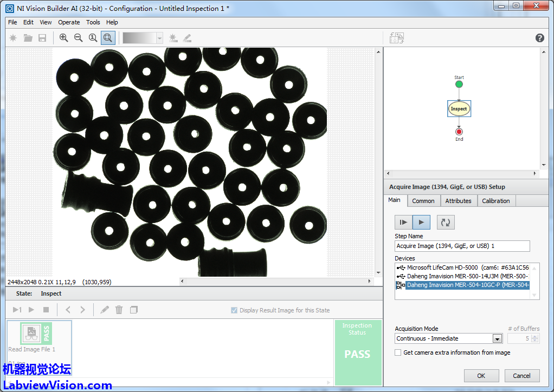Viewport: 554px width, 392px height.
Task: Click the continuous acquisition play button
Action: (x=421, y=222)
